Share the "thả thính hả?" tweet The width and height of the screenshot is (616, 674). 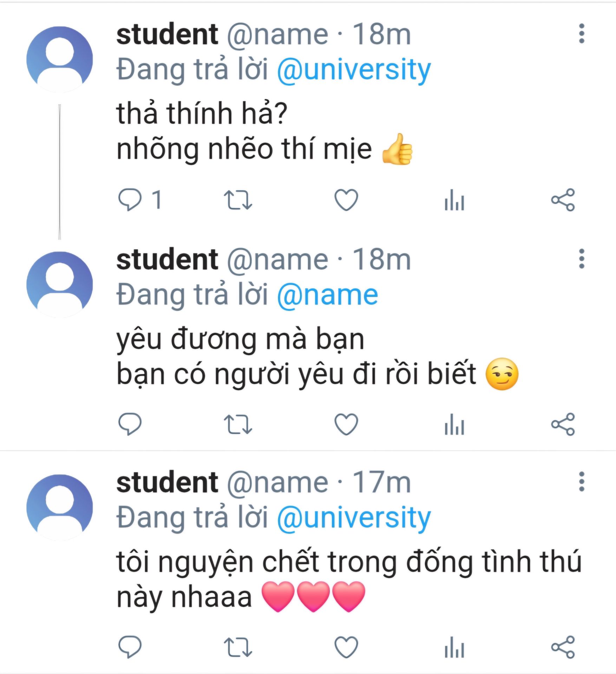pyautogui.click(x=563, y=200)
